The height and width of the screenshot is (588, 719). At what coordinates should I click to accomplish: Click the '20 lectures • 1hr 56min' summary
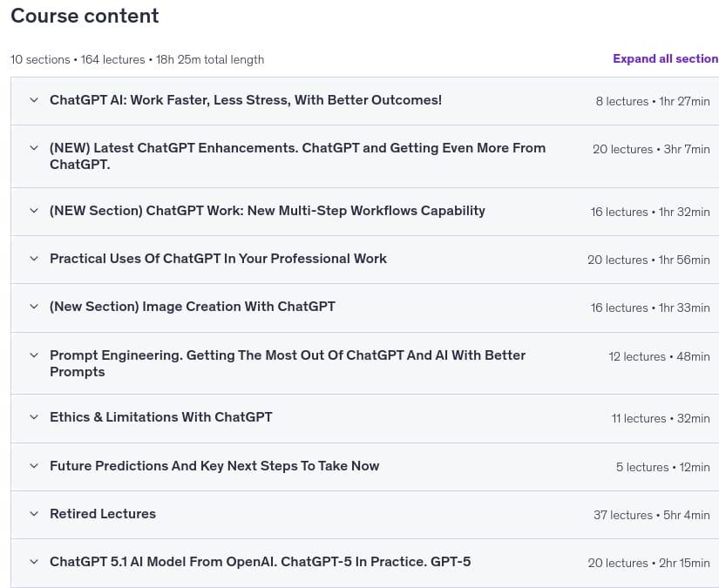pos(648,260)
